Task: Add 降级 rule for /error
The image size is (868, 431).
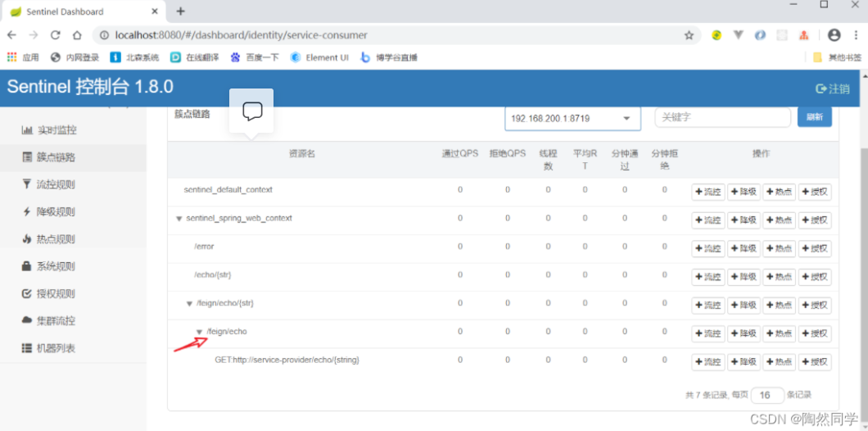Action: tap(744, 249)
